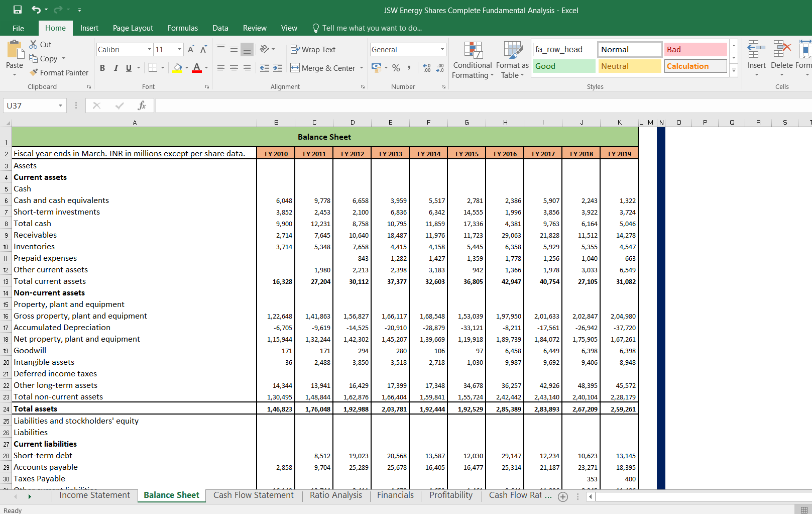Viewport: 812px width, 514px height.
Task: Apply the Neutral cell style
Action: click(x=630, y=66)
